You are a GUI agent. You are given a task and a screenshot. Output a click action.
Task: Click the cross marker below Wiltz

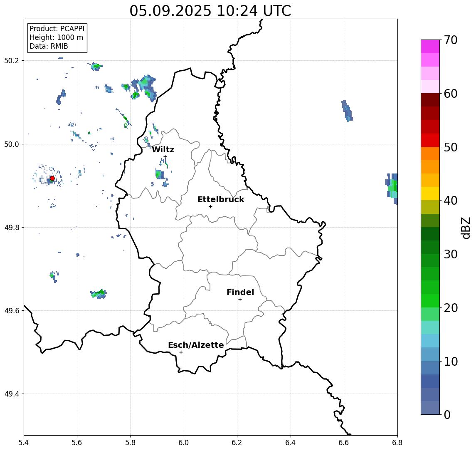pyautogui.click(x=165, y=157)
